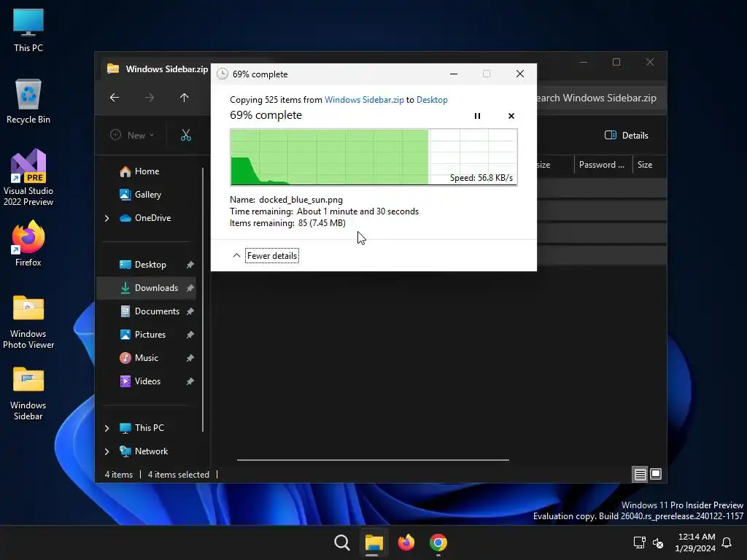The width and height of the screenshot is (747, 560).
Task: Select Recycle Bin desktop icon
Action: pos(28,101)
